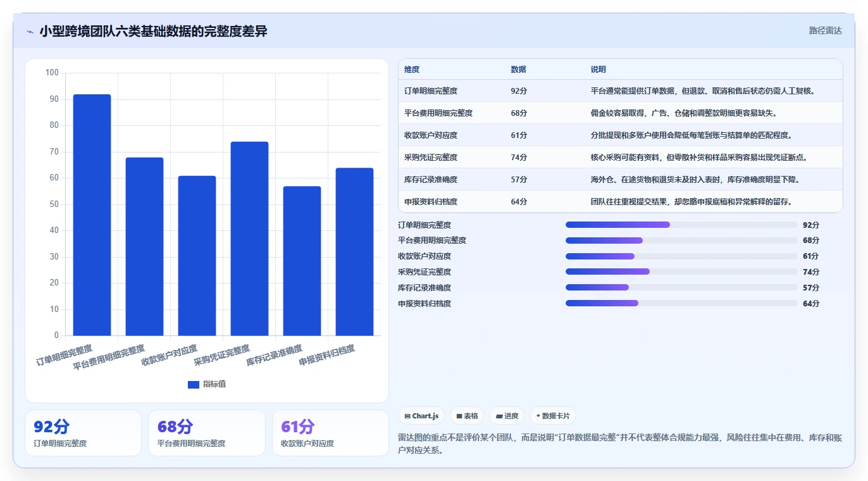Click the 平台费用明细完整度 progress bar at 68分
This screenshot has width=868, height=481.
681,240
